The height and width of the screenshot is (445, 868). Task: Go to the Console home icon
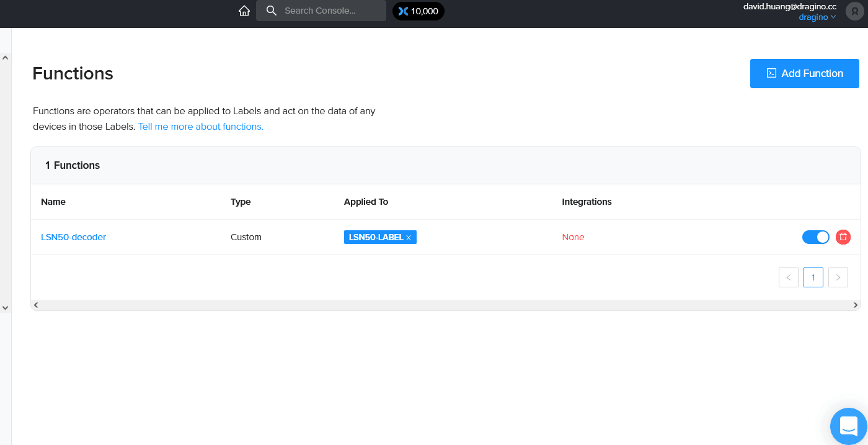(244, 11)
